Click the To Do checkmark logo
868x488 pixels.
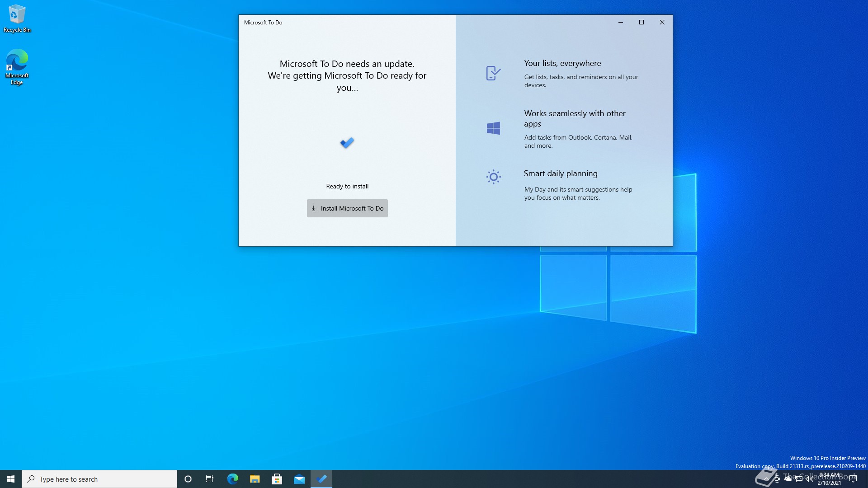pyautogui.click(x=347, y=143)
